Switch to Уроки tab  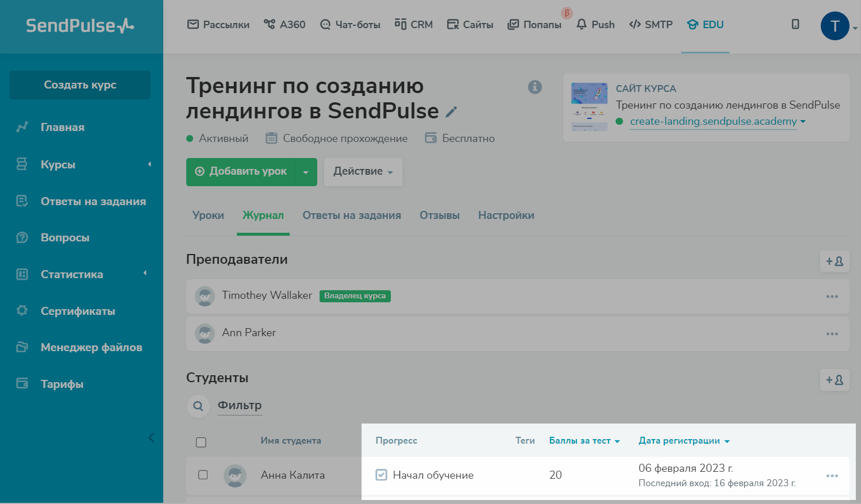point(208,216)
